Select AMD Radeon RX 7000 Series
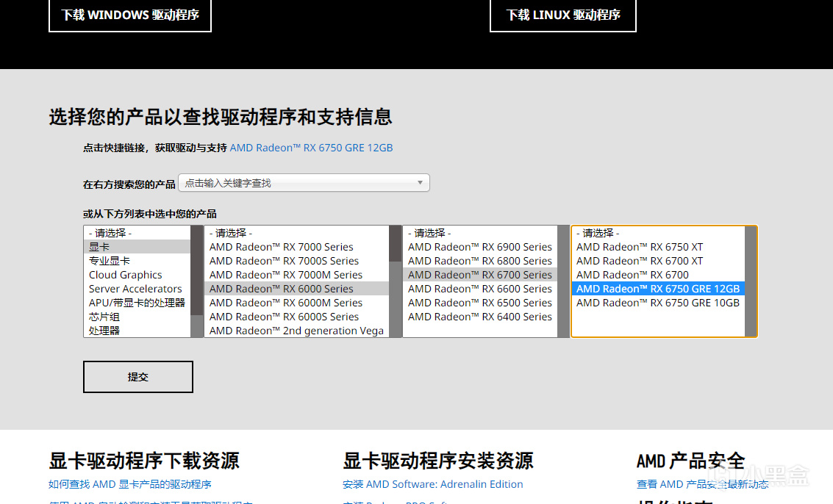Viewport: 833px width, 504px height. tap(296, 247)
